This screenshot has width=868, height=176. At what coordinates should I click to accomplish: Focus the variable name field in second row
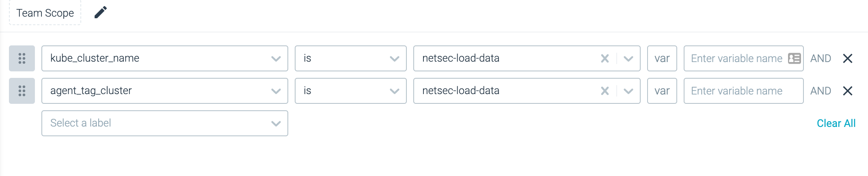744,91
